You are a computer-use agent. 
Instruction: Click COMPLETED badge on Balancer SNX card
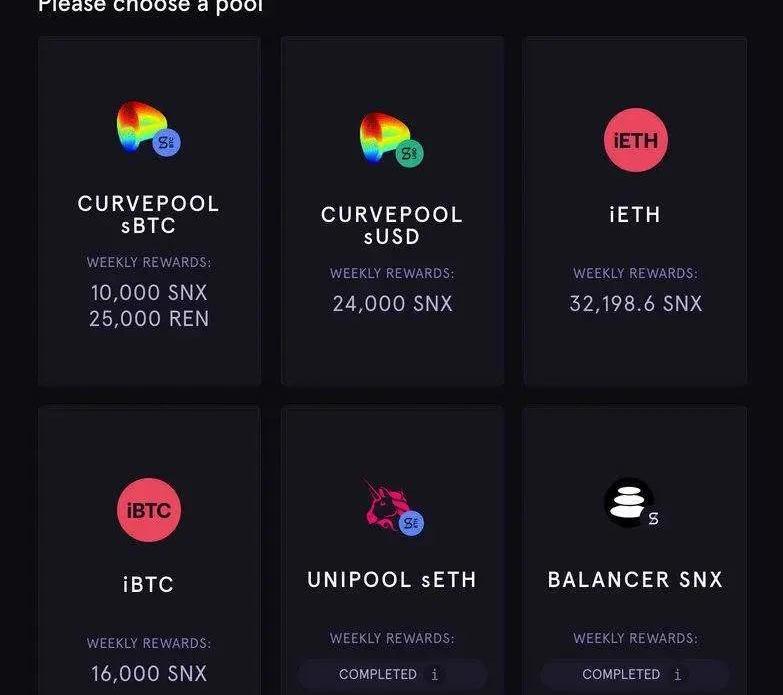click(x=635, y=675)
